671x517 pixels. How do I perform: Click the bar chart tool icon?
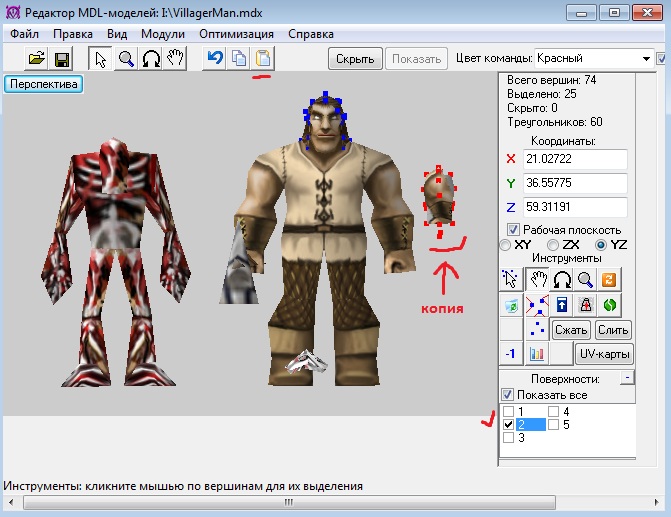tap(537, 354)
